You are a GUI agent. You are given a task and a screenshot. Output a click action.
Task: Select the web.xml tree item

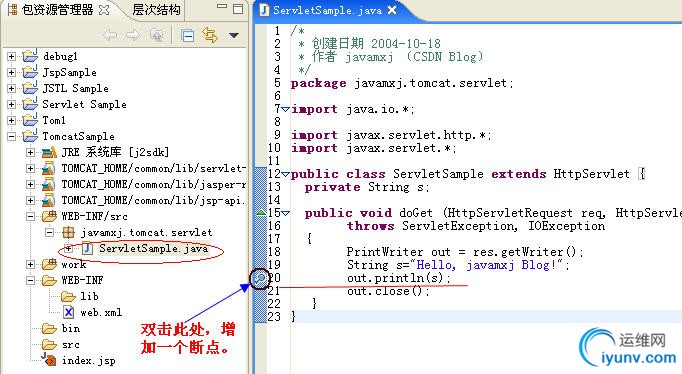[x=101, y=313]
